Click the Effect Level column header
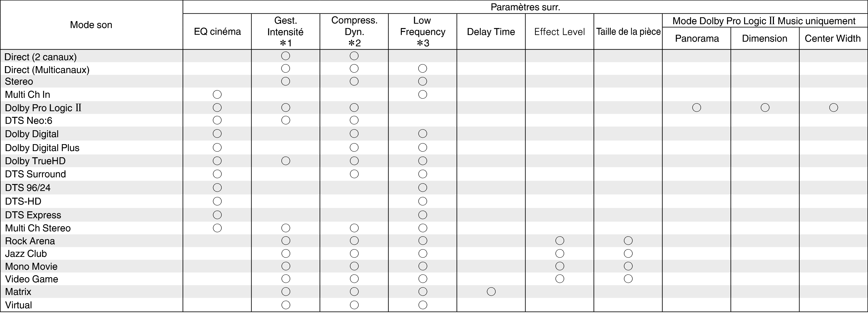 [x=559, y=32]
